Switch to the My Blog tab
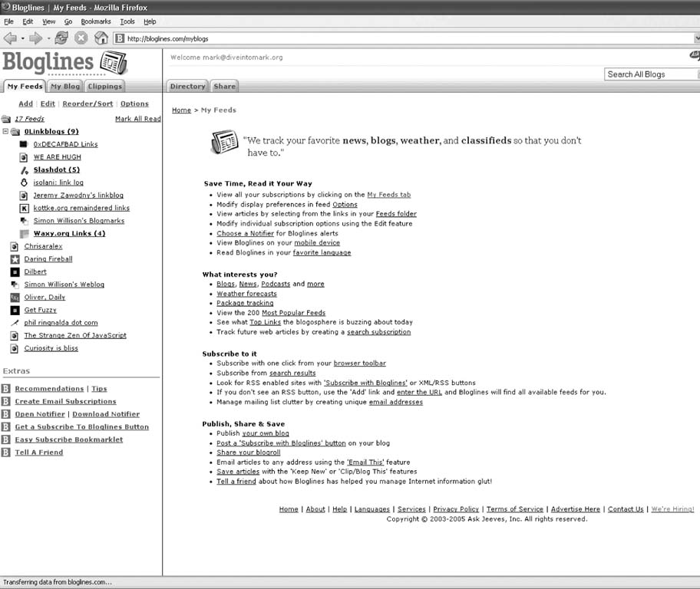Viewport: 700px width, 589px height. click(65, 86)
